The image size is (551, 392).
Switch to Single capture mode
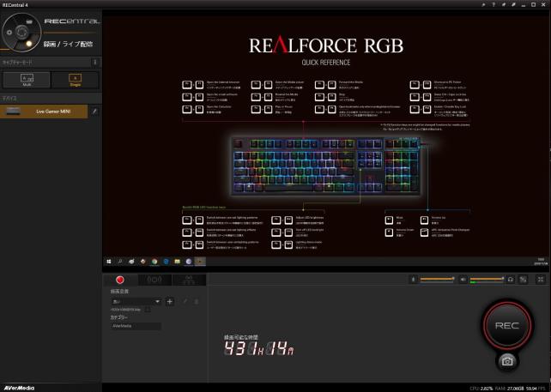click(x=75, y=80)
